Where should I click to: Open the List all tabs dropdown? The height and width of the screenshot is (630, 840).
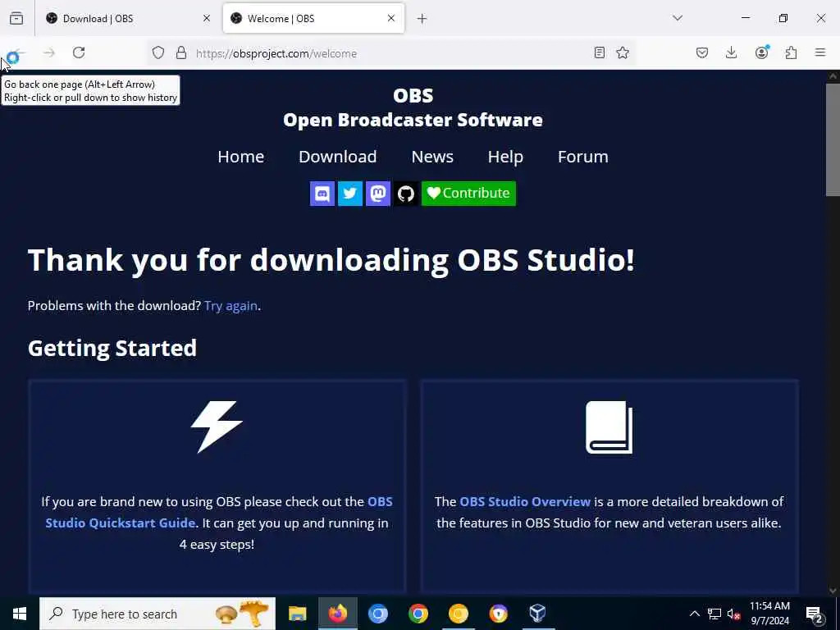point(678,18)
